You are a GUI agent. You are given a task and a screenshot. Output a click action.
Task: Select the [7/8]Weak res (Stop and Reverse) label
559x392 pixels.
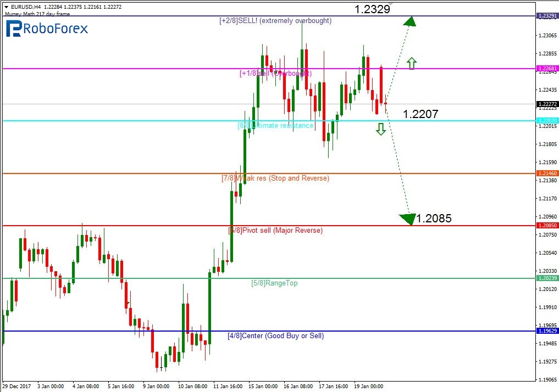[275, 178]
